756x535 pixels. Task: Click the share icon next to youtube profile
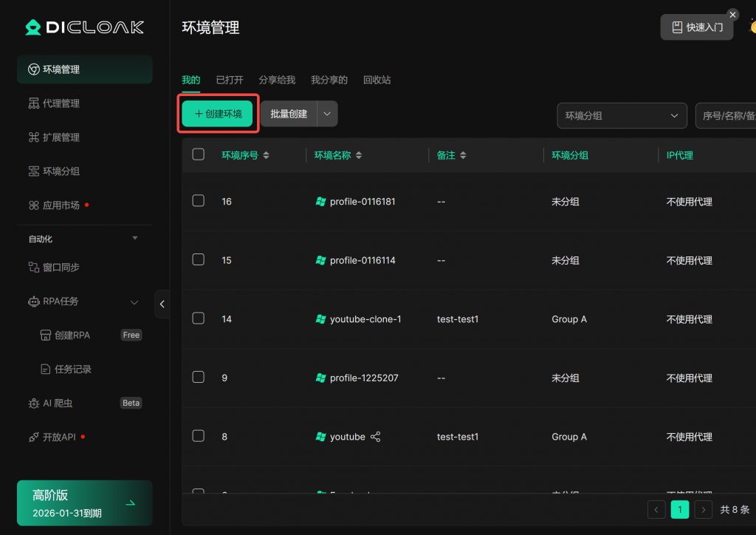[x=375, y=437]
